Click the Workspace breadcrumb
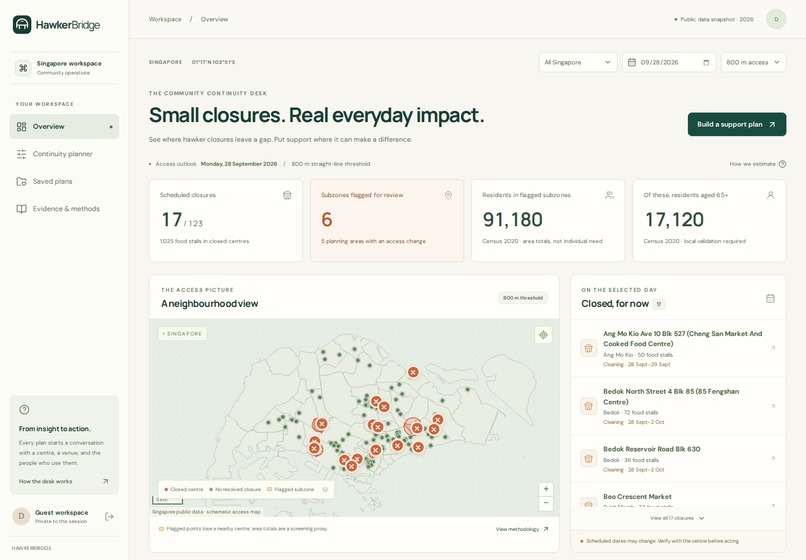This screenshot has height=560, width=806. 165,19
